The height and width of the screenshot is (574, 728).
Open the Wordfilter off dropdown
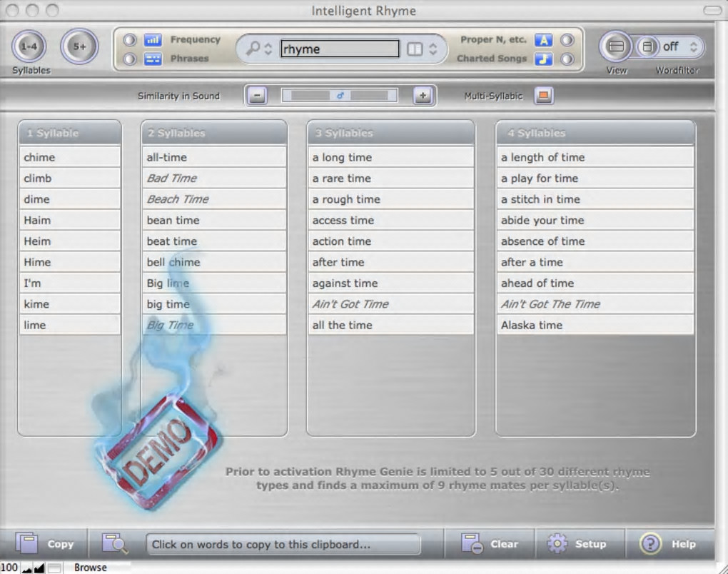(680, 46)
